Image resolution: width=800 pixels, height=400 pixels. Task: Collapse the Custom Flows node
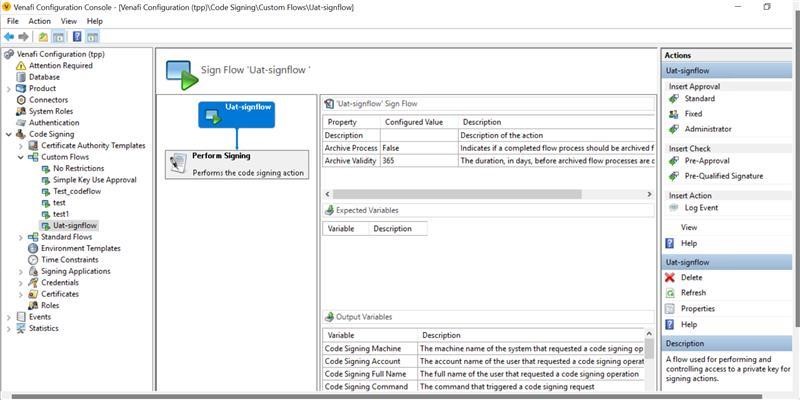(21, 157)
